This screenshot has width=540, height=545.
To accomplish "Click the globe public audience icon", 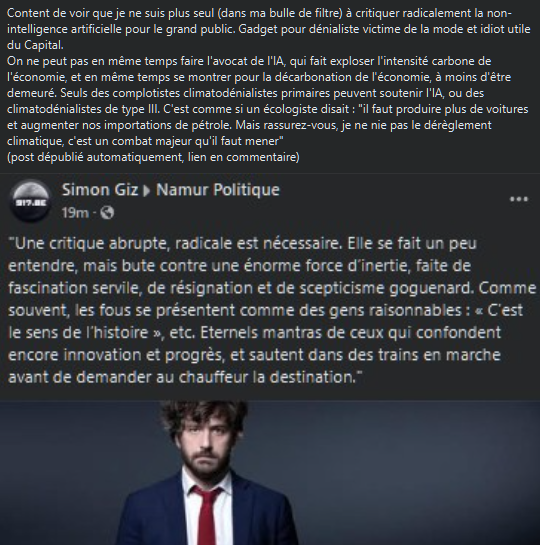I will pyautogui.click(x=107, y=212).
